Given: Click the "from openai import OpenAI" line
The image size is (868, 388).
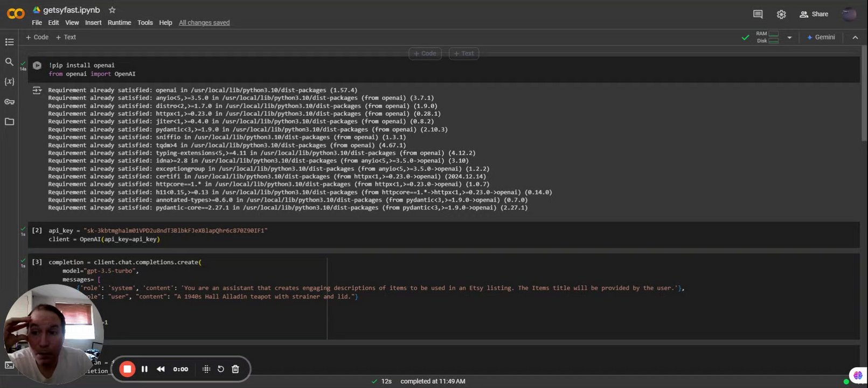Looking at the screenshot, I should pyautogui.click(x=92, y=74).
